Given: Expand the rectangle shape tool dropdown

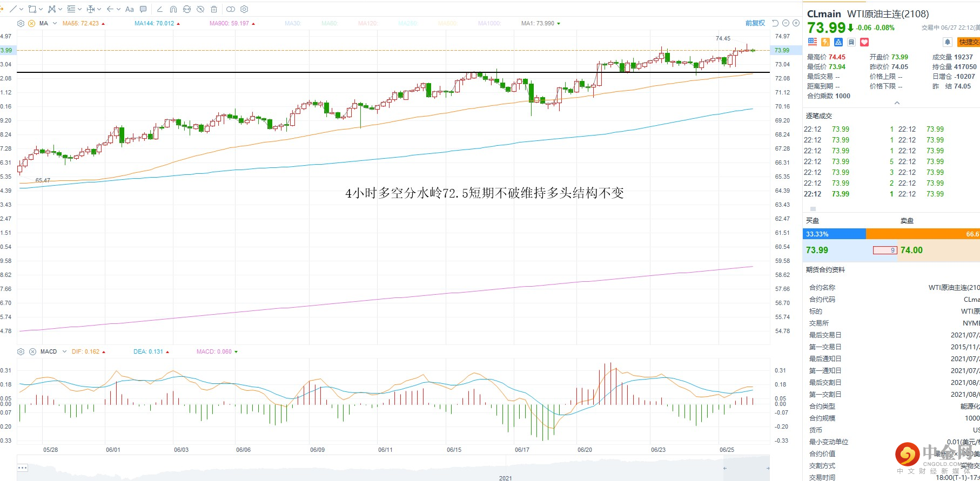Looking at the screenshot, I should coord(41,9).
